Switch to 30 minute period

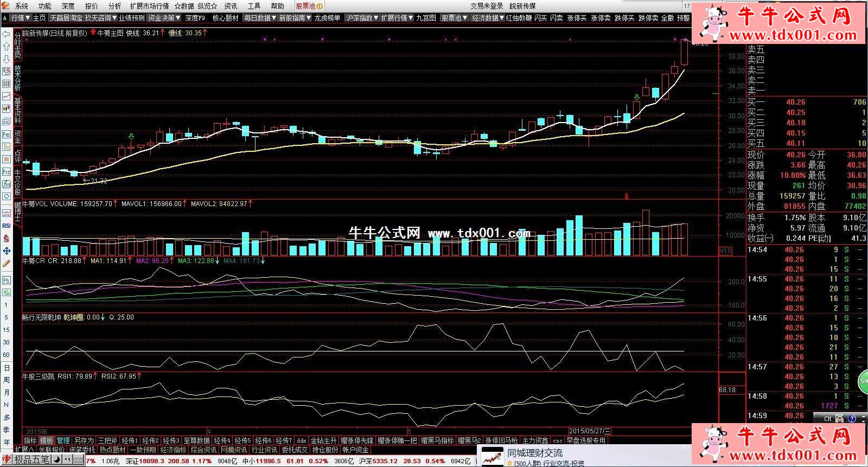point(7,342)
